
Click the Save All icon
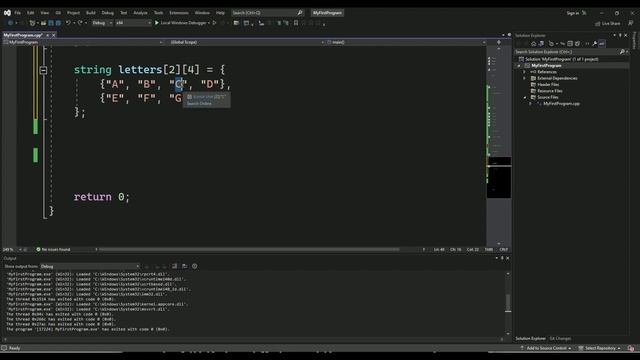point(58,23)
